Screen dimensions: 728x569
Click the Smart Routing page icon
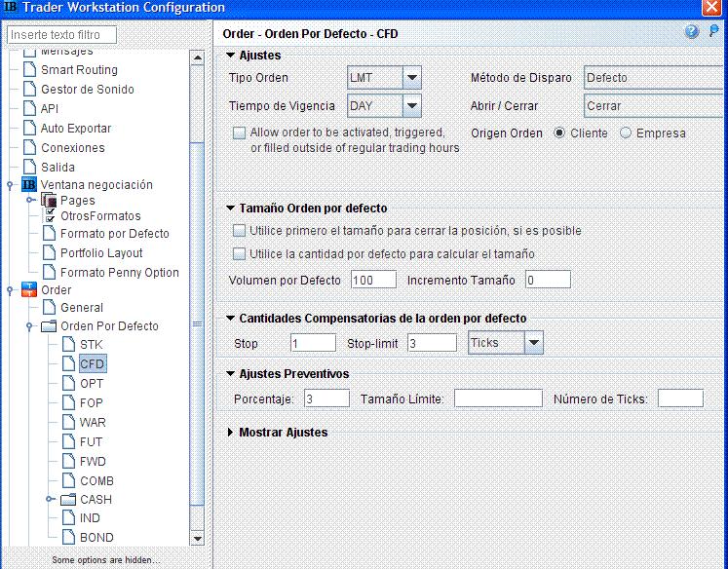[x=29, y=69]
